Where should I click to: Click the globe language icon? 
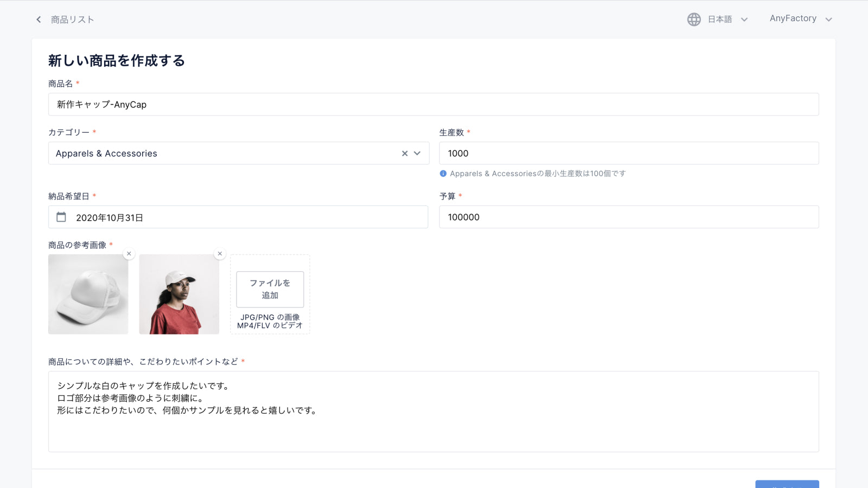694,20
